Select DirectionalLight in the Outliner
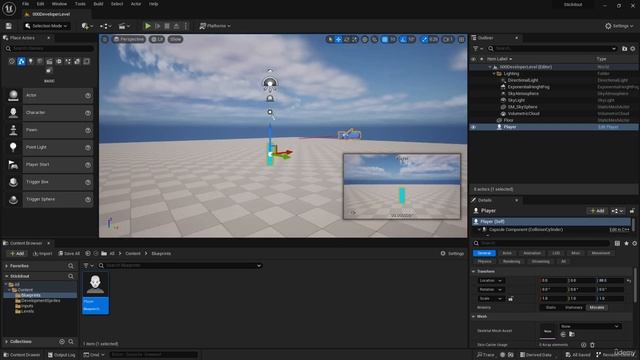Image resolution: width=640 pixels, height=360 pixels. click(523, 80)
